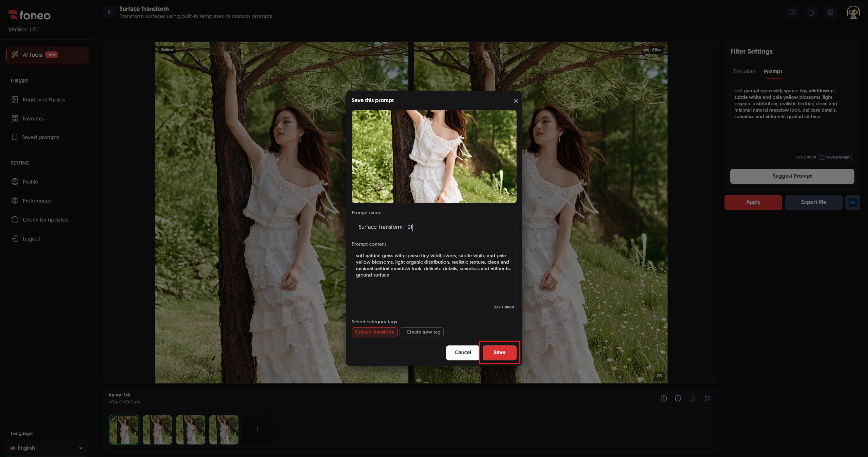Click the Apply button
The height and width of the screenshot is (457, 868).
point(753,202)
